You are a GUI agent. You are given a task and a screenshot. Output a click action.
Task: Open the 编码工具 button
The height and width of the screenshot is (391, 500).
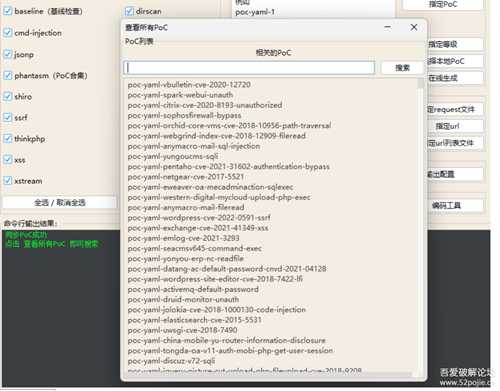pos(446,205)
